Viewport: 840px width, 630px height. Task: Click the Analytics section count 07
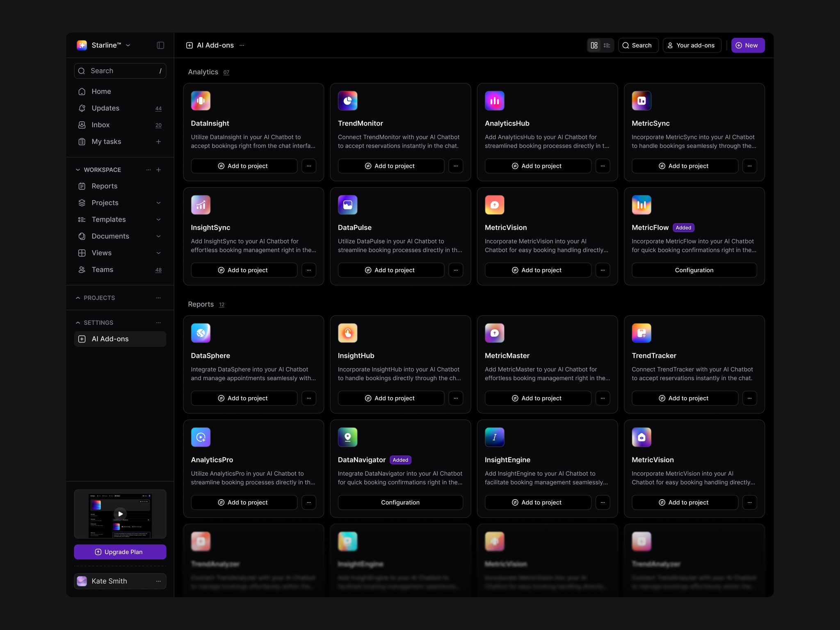tap(226, 72)
